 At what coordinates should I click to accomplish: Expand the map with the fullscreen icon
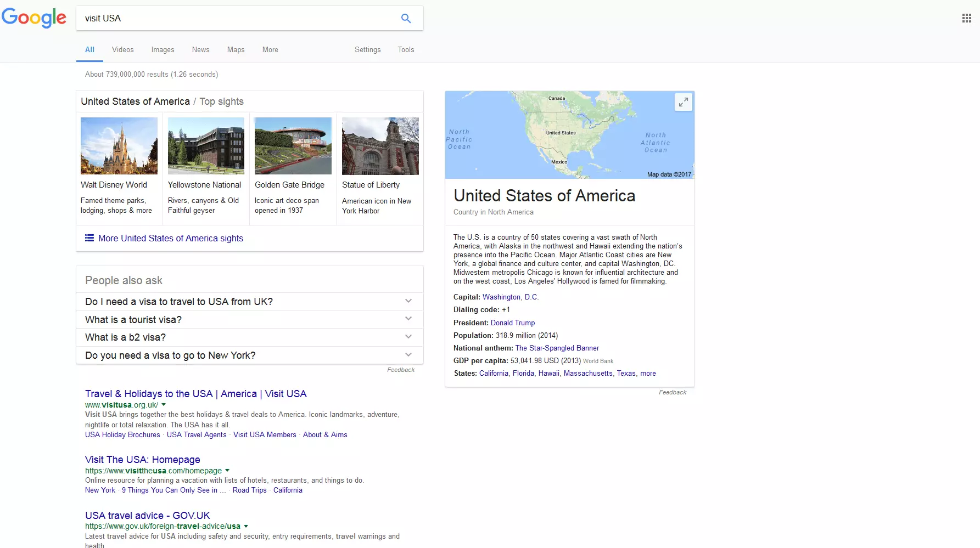[683, 102]
